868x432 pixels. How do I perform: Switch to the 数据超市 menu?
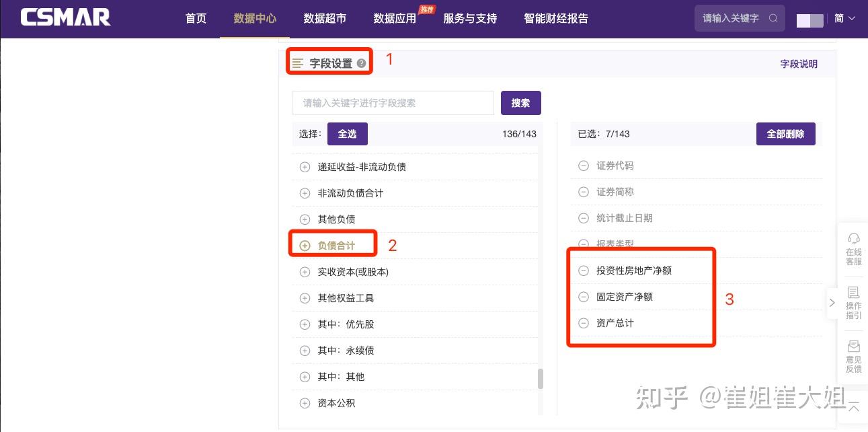tap(323, 20)
